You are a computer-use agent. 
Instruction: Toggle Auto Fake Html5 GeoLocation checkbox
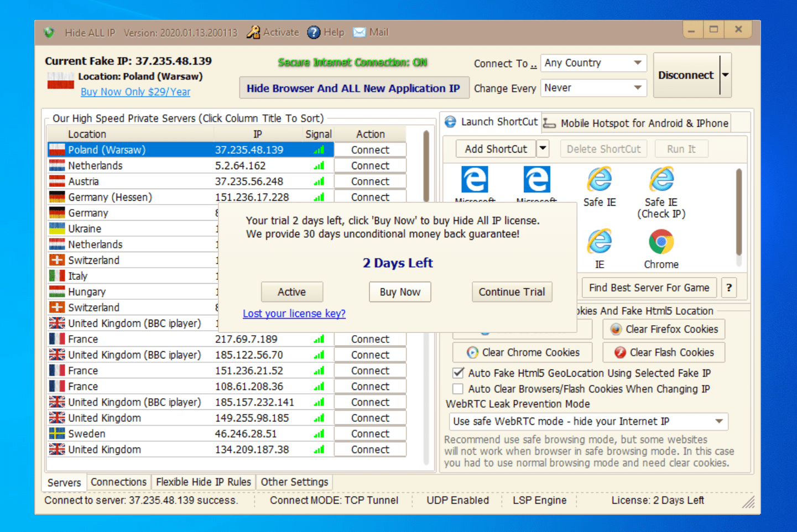point(458,373)
